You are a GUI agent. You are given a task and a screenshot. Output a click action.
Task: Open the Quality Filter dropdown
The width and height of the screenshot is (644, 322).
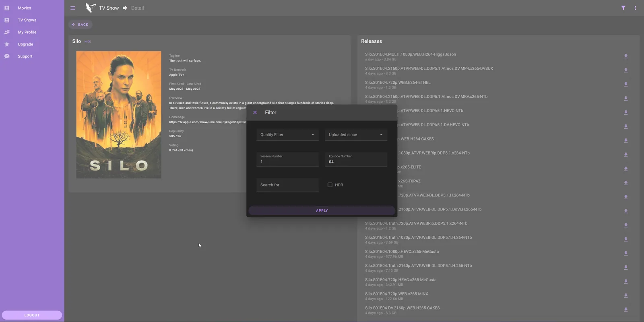287,134
